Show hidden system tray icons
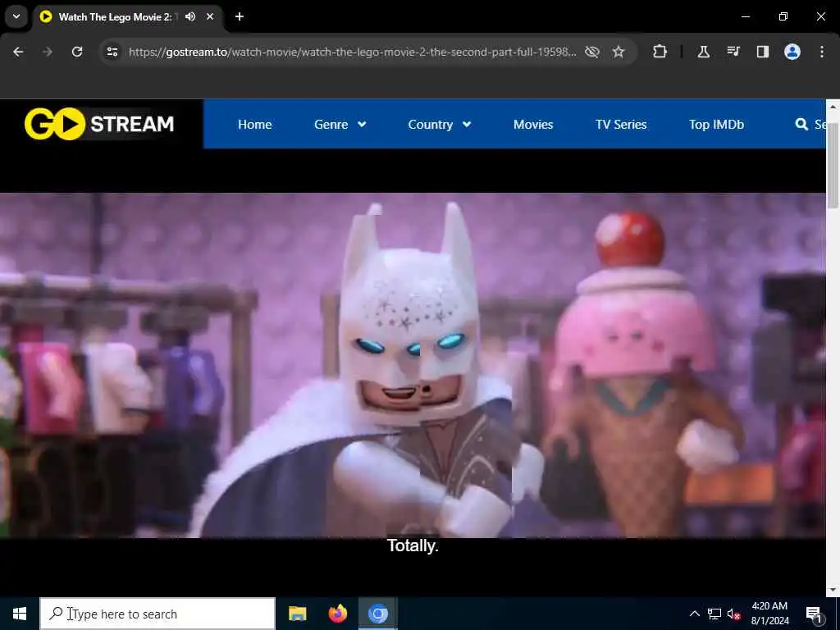Image resolution: width=840 pixels, height=630 pixels. pos(694,614)
